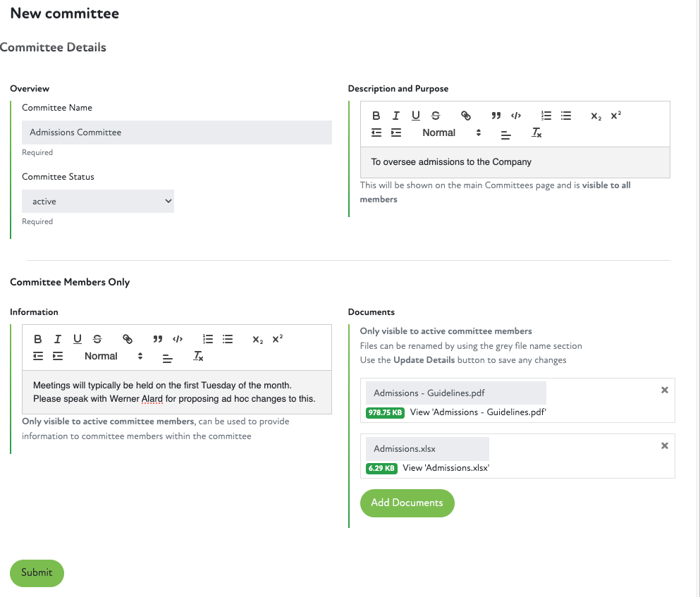700x597 pixels.
Task: Open View 'Admissions - Guidelines.pdf' link
Action: (x=478, y=412)
